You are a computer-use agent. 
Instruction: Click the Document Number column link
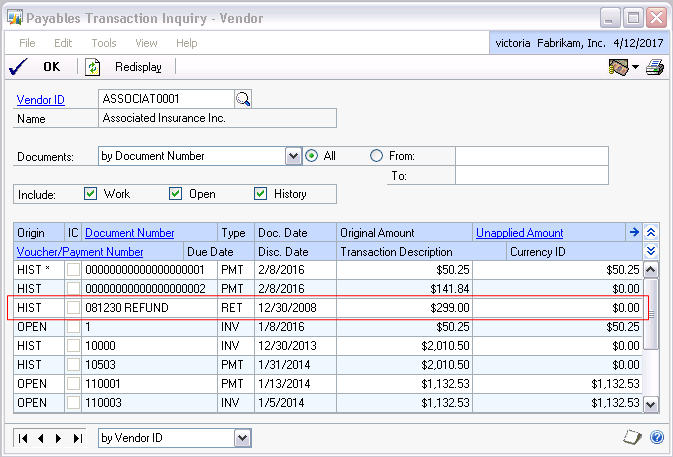pos(130,233)
